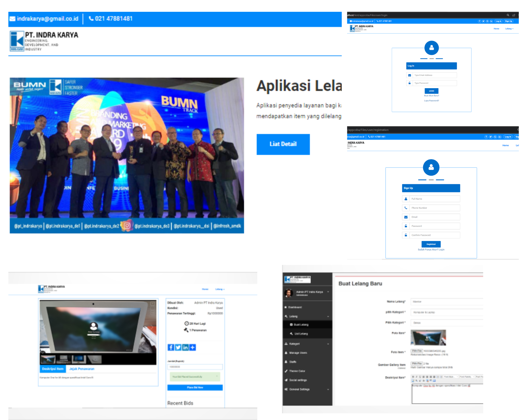Click Lupa Password? link

[x=432, y=101]
